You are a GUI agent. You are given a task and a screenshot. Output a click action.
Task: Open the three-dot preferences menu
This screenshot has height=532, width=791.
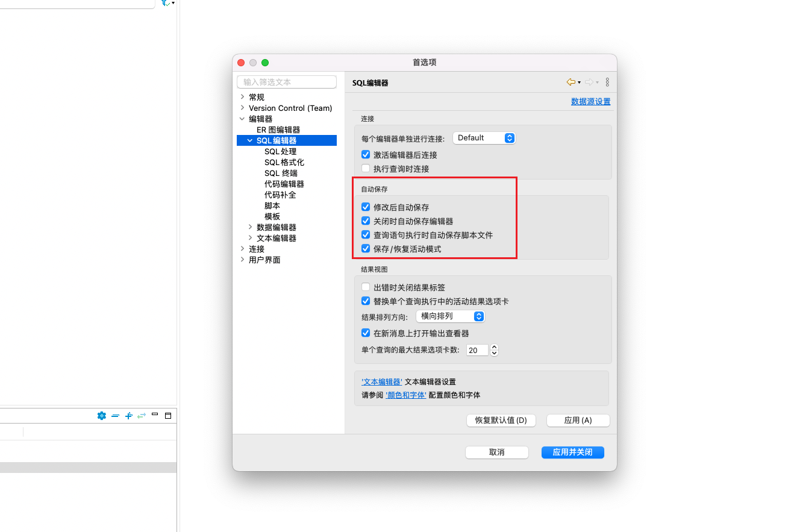click(x=607, y=82)
